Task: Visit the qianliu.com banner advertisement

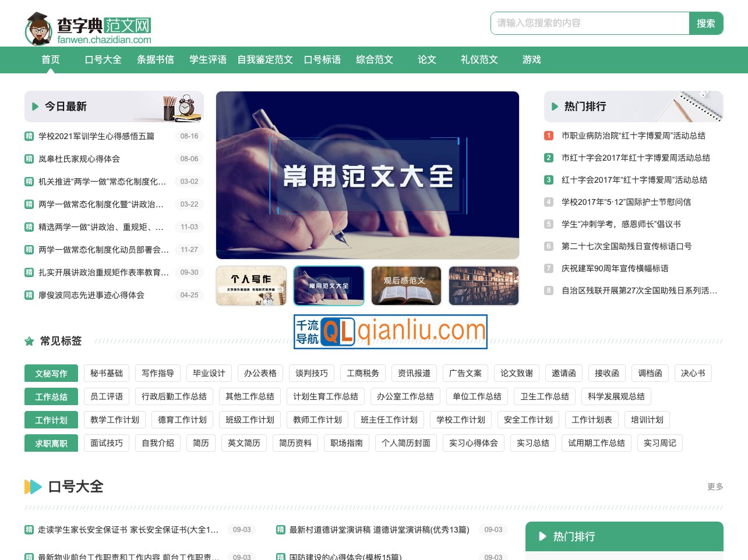Action: point(390,331)
